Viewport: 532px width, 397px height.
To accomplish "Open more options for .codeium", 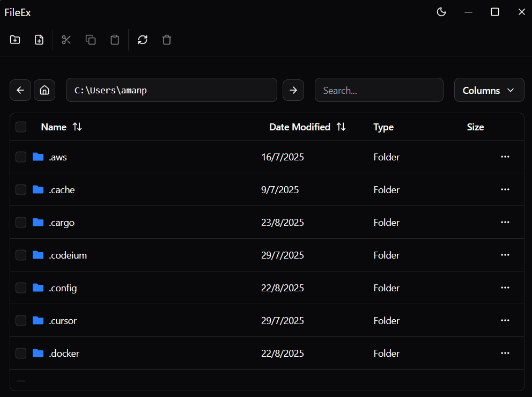I will click(x=505, y=255).
